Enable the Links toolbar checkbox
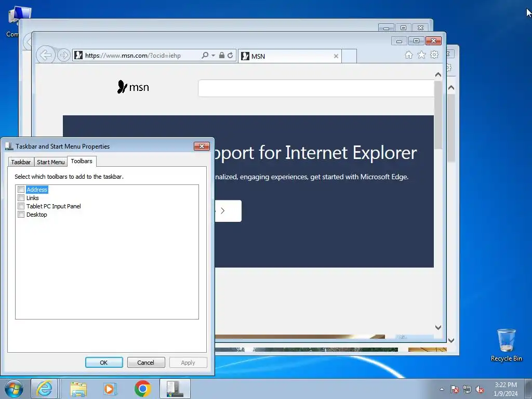The width and height of the screenshot is (532, 399). (21, 198)
